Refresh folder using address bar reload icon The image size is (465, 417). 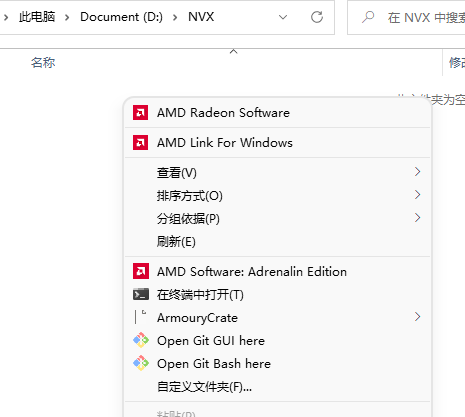[x=317, y=17]
